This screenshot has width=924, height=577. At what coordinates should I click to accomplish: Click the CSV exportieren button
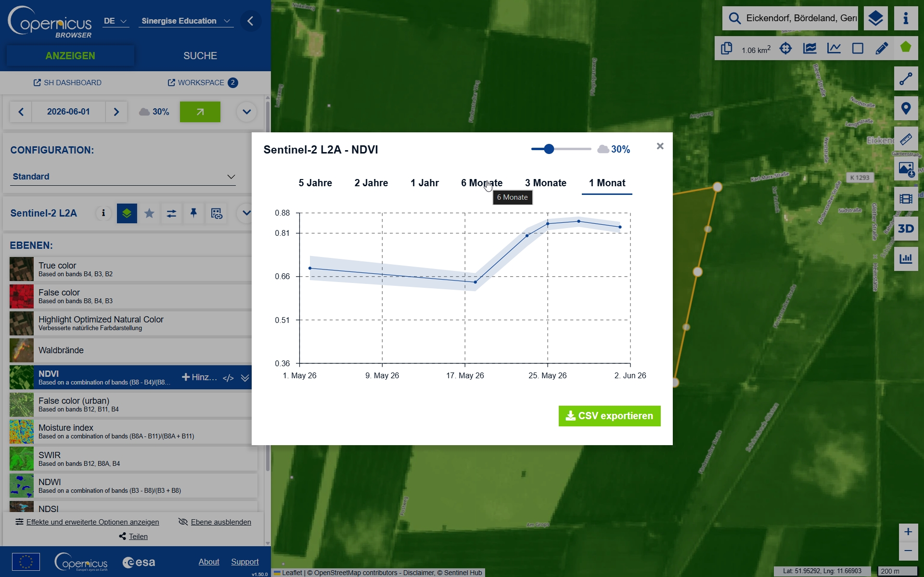tap(609, 416)
